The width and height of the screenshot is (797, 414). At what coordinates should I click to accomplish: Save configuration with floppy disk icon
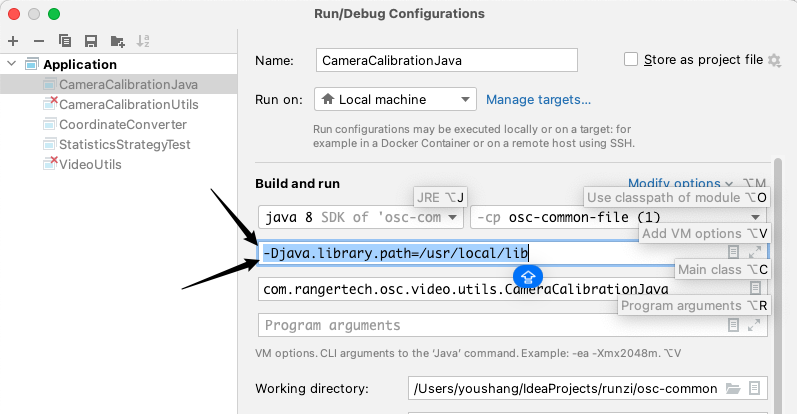click(91, 41)
